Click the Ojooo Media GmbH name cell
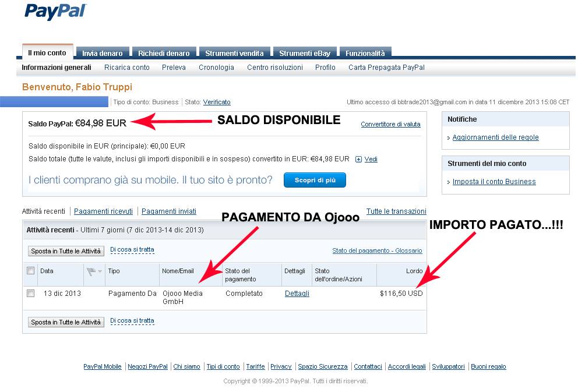Image resolution: width=578 pixels, height=392 pixels. (x=182, y=298)
